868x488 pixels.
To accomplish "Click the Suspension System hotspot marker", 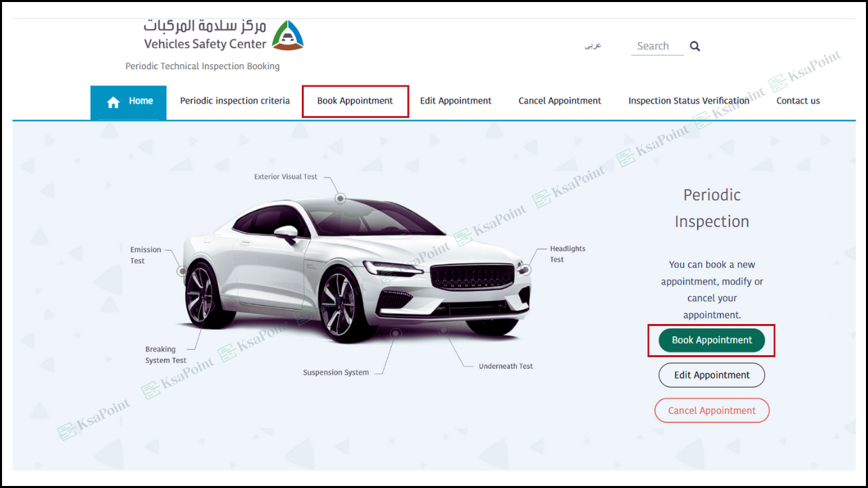I will 396,333.
